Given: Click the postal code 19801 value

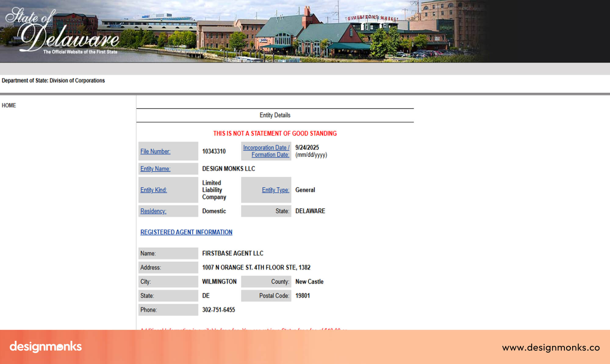Looking at the screenshot, I should click(303, 296).
